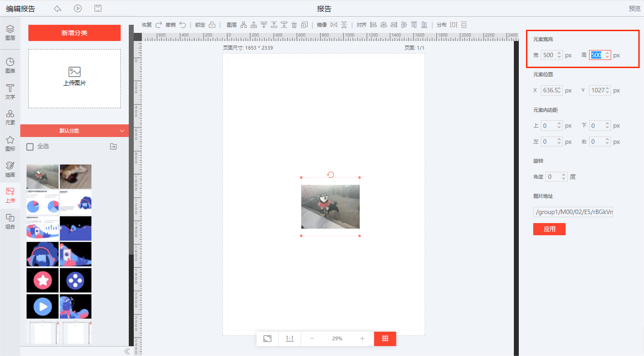Viewport: 644px width, 356px height.
Task: Click the trash delete icon in toolbar
Action: [294, 25]
